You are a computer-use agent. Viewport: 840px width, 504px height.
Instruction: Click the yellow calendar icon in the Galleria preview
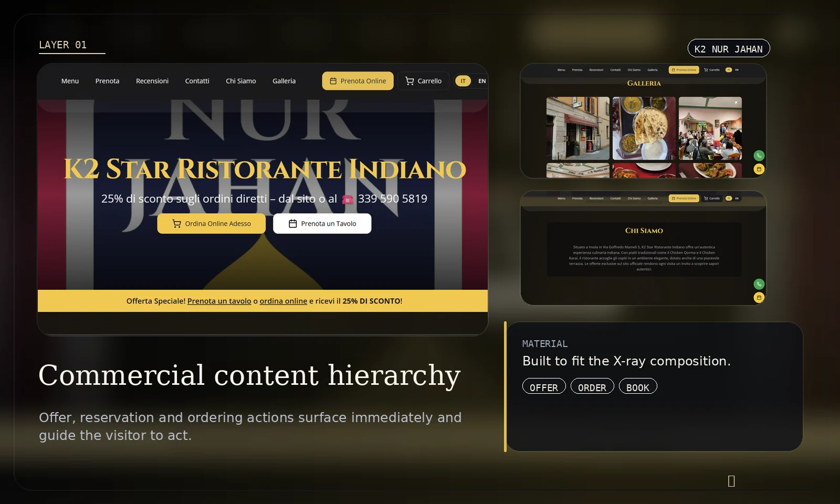click(x=759, y=169)
